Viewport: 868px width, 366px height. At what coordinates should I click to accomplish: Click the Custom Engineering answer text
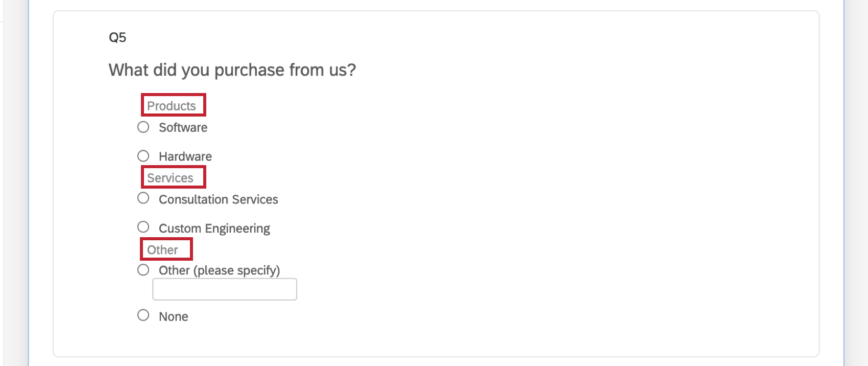[214, 227]
